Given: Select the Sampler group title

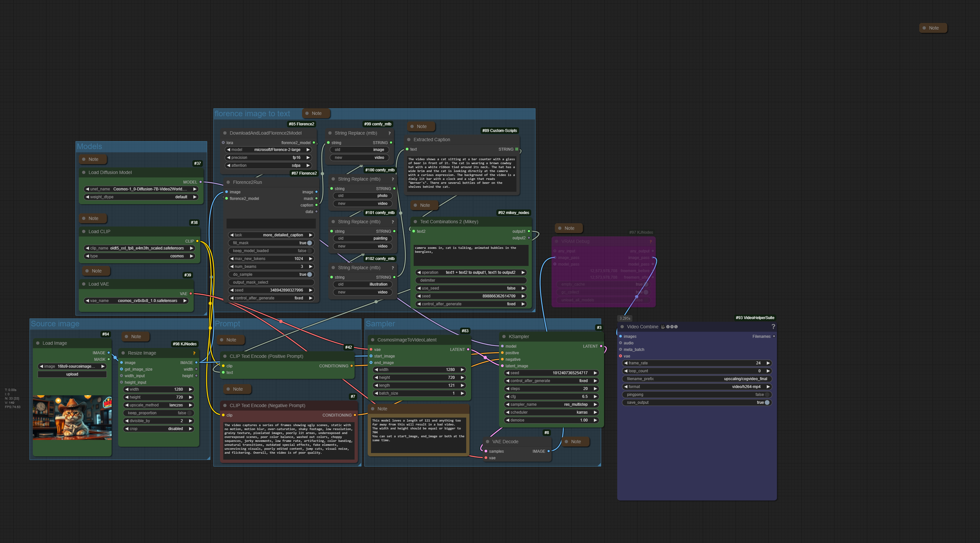Looking at the screenshot, I should pos(380,324).
